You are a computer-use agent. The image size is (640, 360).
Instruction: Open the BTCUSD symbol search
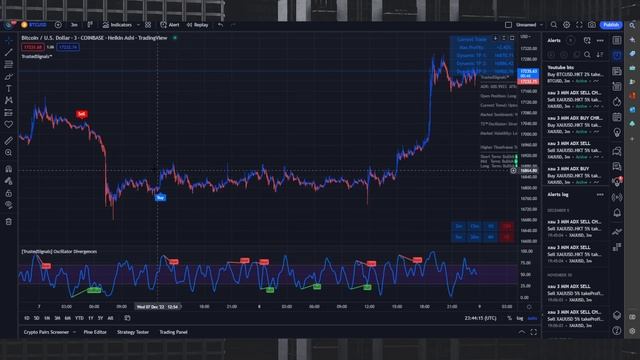34,25
